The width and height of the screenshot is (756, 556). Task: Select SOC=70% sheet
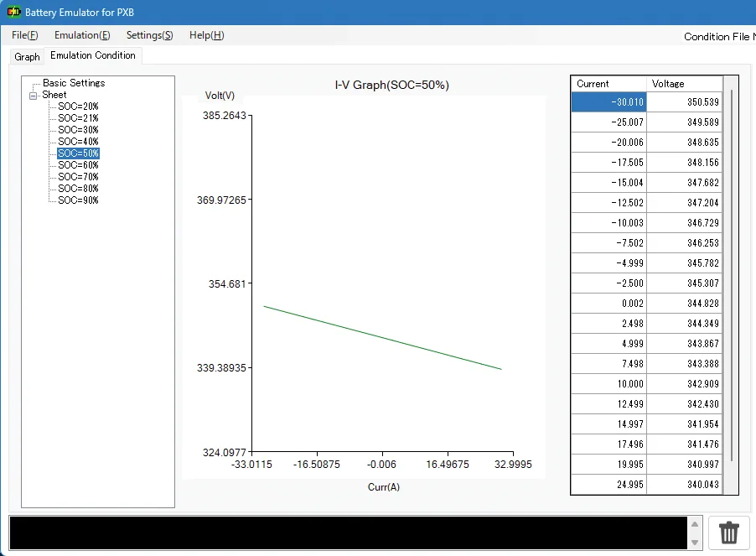[78, 176]
